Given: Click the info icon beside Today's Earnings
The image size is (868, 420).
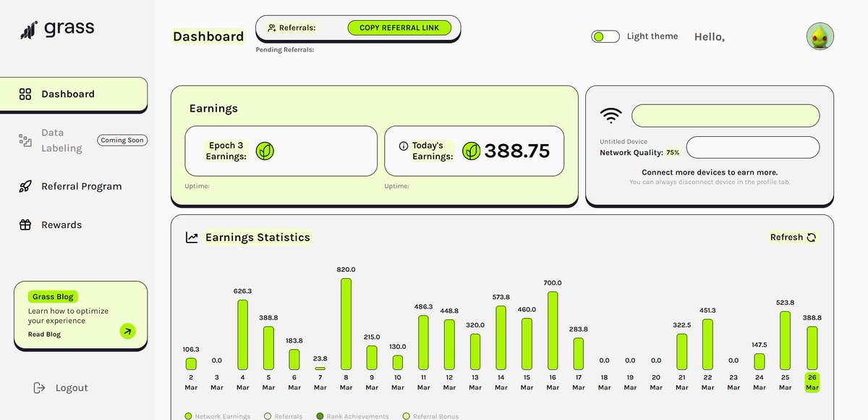Looking at the screenshot, I should click(x=404, y=146).
